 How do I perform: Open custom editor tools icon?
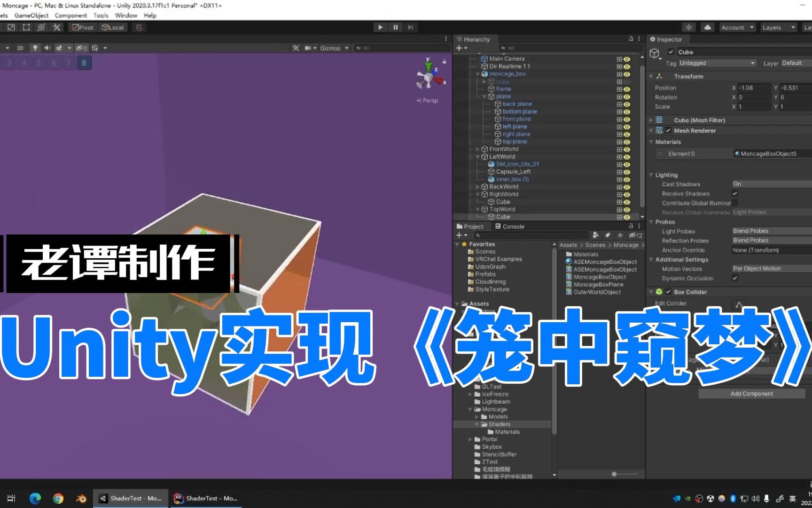click(56, 27)
